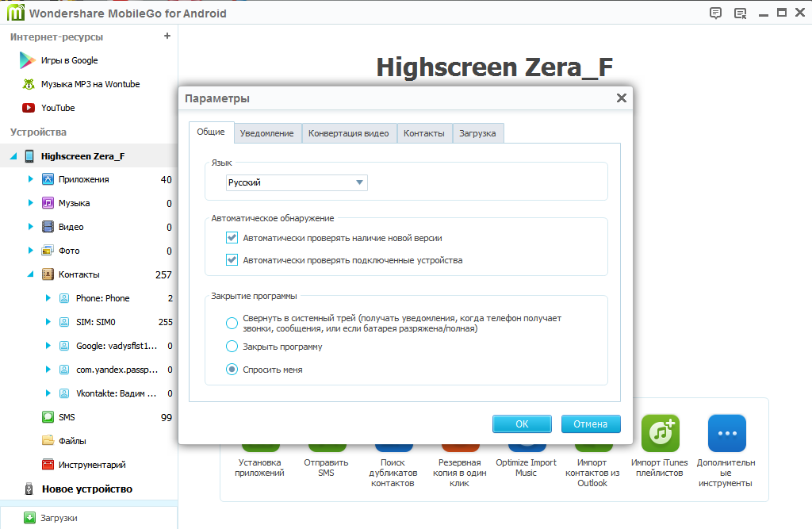
Task: Click the Отмена cancel button
Action: coord(590,424)
